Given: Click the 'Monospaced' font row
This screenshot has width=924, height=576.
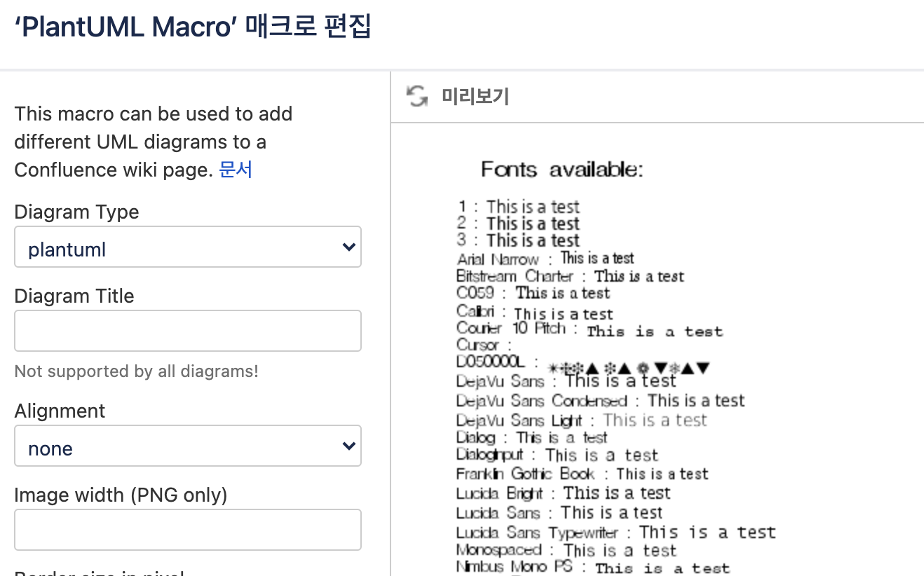Looking at the screenshot, I should click(x=566, y=551).
